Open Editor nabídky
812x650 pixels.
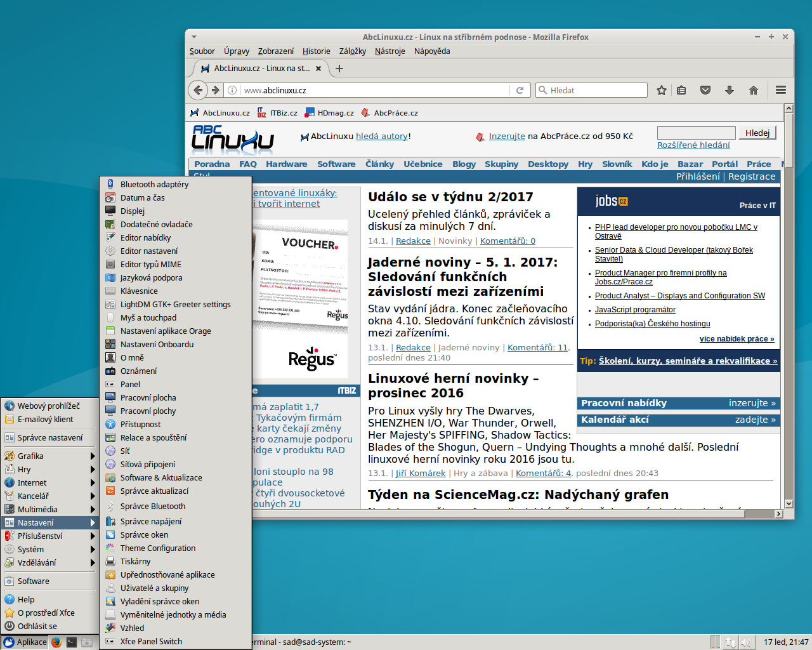[x=176, y=237]
